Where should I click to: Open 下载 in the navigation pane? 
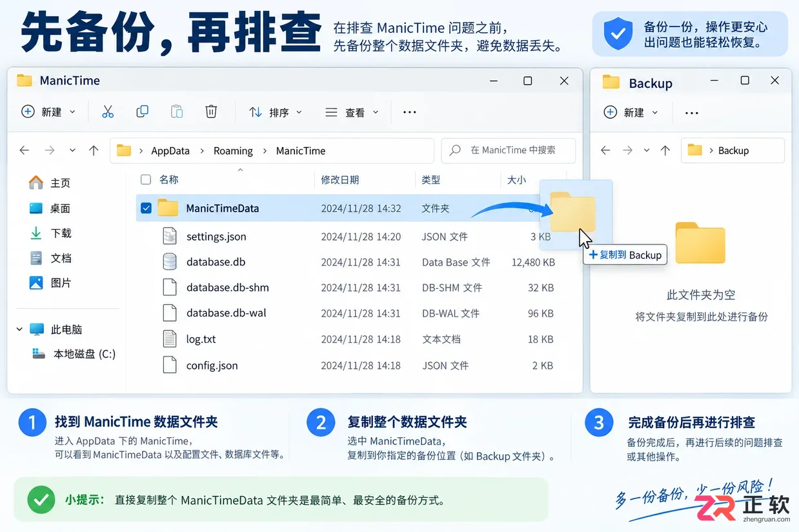[x=50, y=233]
